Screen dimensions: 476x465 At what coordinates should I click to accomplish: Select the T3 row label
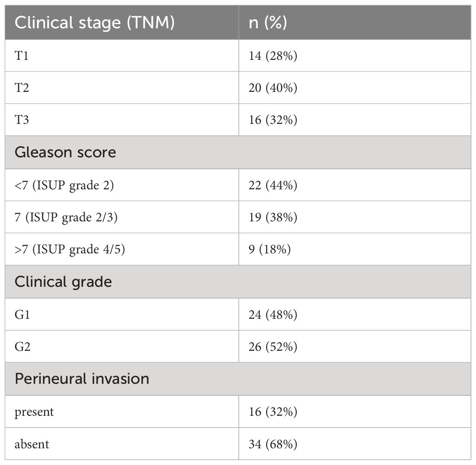pyautogui.click(x=122, y=120)
